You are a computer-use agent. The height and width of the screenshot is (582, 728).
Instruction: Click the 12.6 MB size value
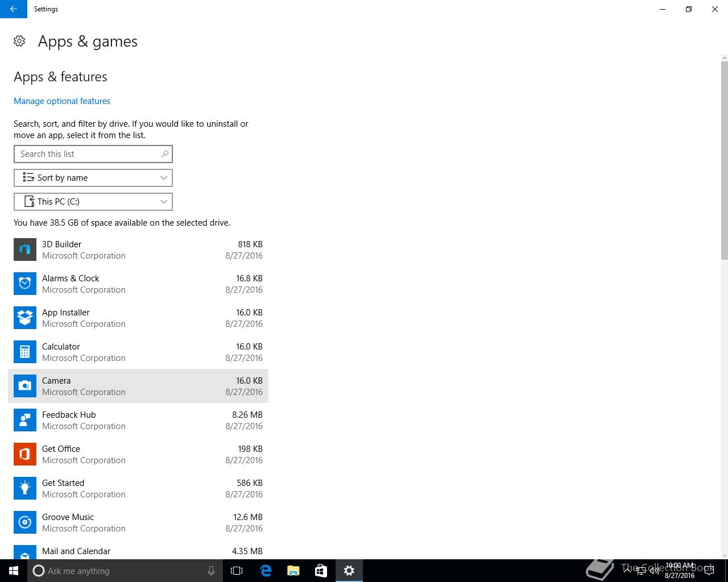pyautogui.click(x=248, y=517)
